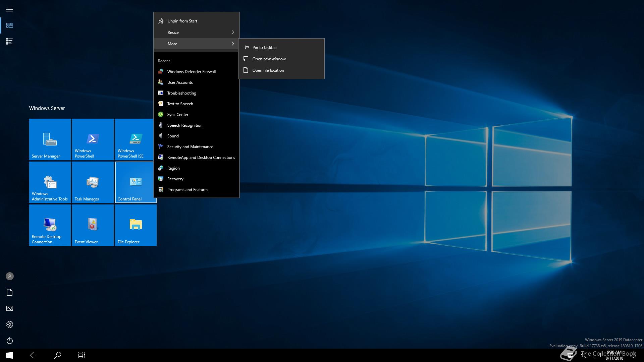Open recent Programs and Features item
Image resolution: width=644 pixels, height=362 pixels.
click(x=197, y=189)
